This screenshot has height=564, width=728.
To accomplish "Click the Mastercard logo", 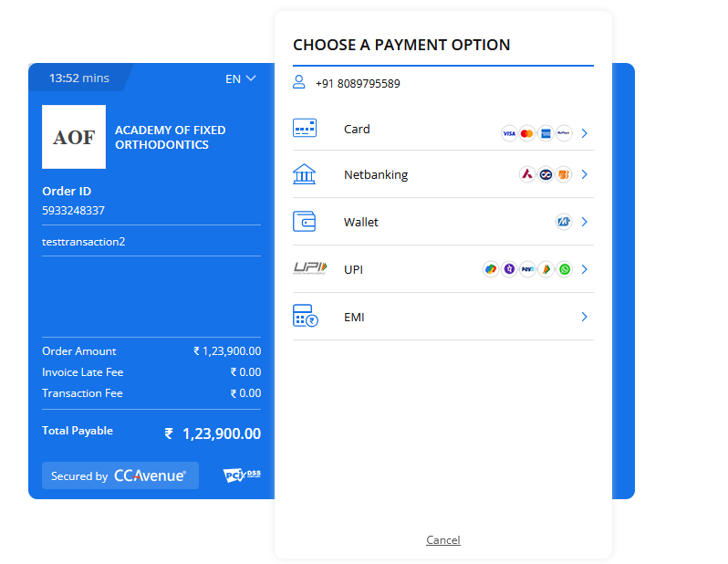I will tap(526, 133).
